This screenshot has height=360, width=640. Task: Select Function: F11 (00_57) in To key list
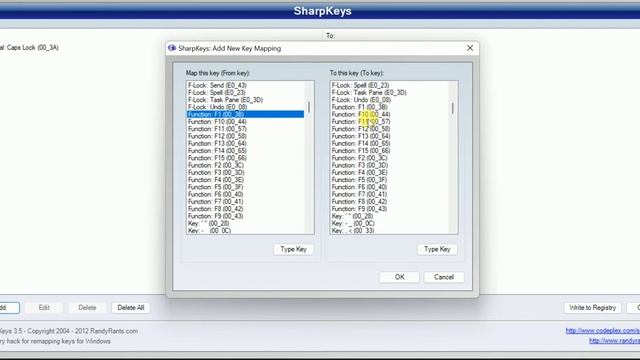coord(389,122)
